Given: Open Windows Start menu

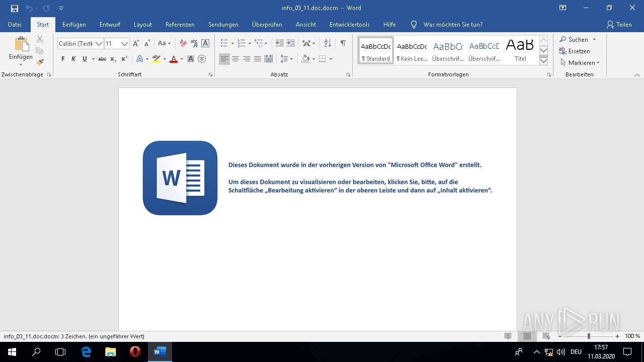Looking at the screenshot, I should (12, 352).
